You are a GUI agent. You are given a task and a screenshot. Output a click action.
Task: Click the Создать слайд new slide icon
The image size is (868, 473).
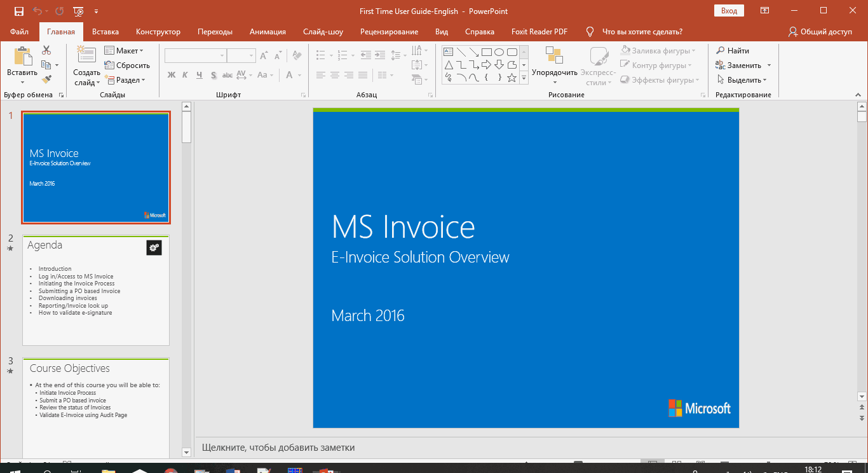pyautogui.click(x=86, y=55)
